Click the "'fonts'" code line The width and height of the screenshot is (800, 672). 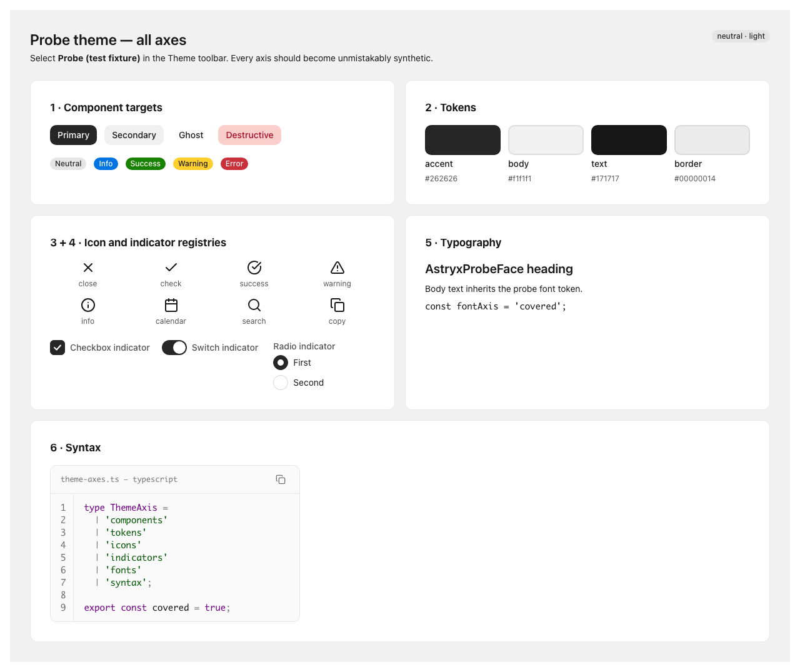(118, 570)
